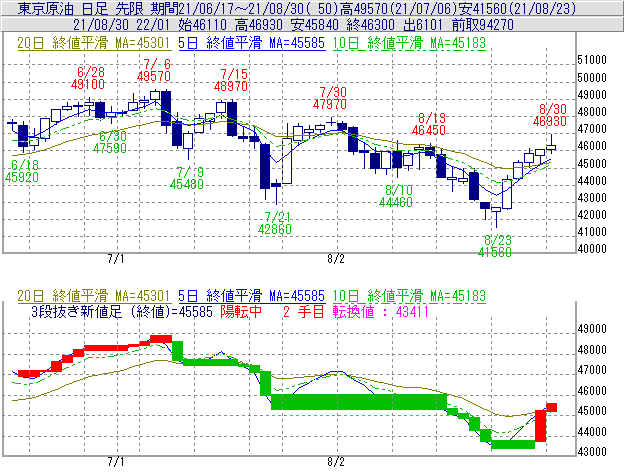
Task: Click upper chart 20日 終値平滑 MA=45301 legend
Action: tap(94, 43)
